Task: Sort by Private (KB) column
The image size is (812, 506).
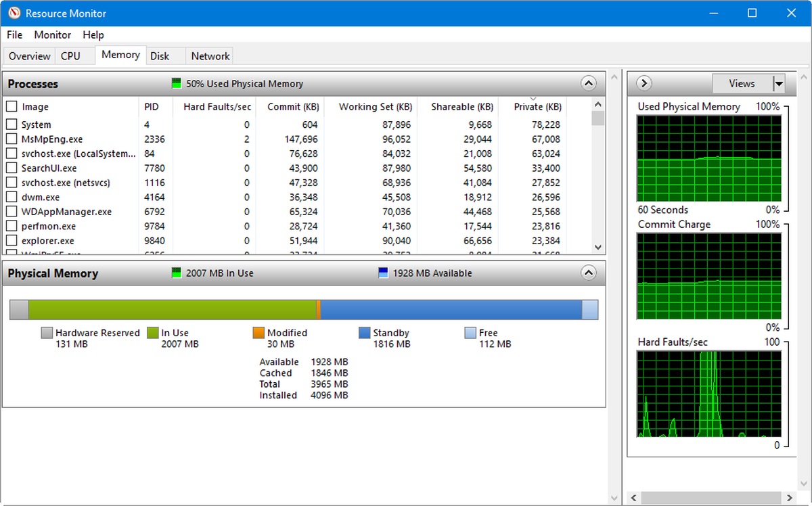Action: pyautogui.click(x=533, y=106)
